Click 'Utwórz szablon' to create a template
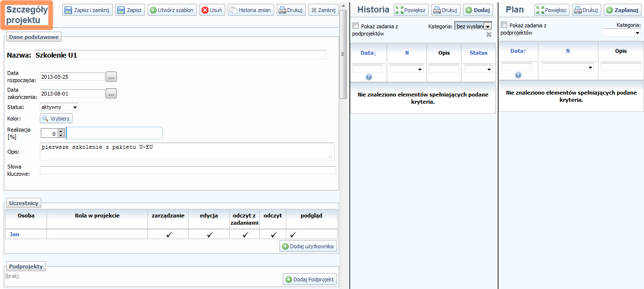The image size is (644, 289). [x=171, y=10]
